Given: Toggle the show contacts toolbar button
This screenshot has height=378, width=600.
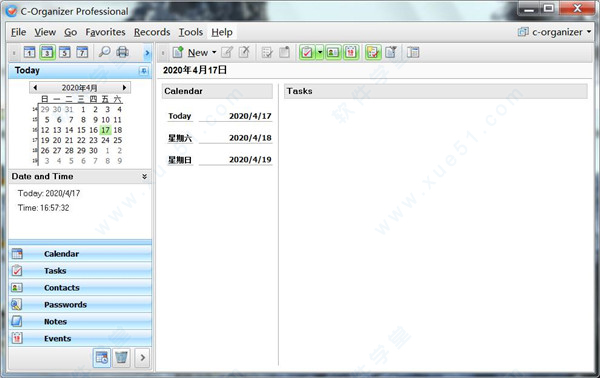Looking at the screenshot, I should tap(333, 52).
